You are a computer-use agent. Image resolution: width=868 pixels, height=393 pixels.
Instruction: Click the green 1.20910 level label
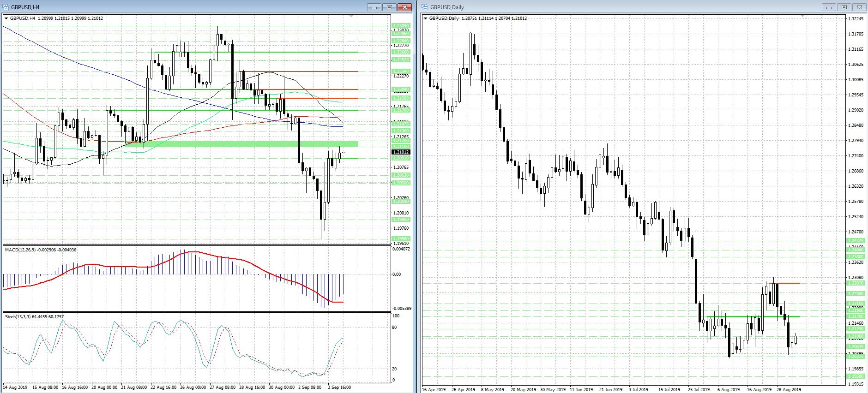[x=401, y=158]
